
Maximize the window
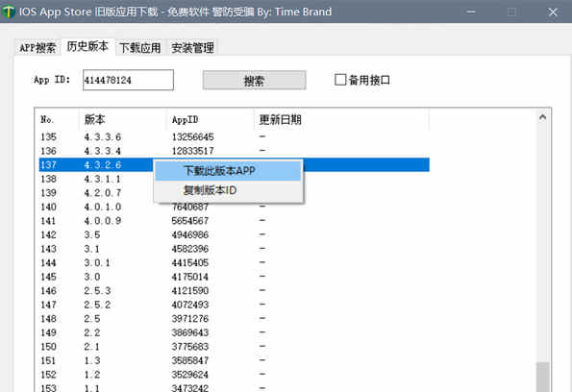click(x=511, y=12)
